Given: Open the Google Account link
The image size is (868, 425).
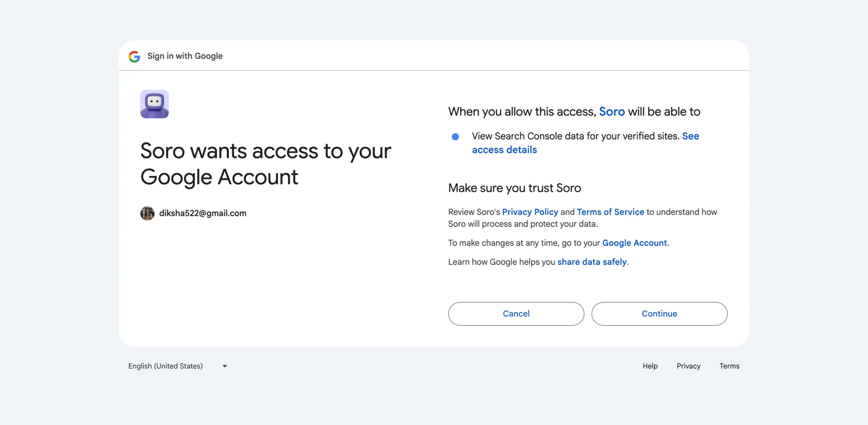Looking at the screenshot, I should point(634,243).
